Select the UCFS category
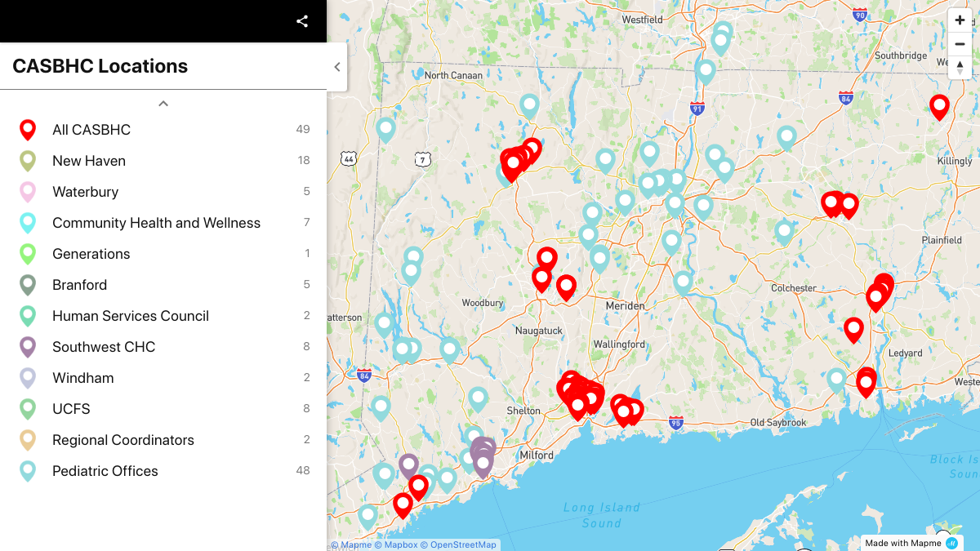Screen dimensions: 980x551 coord(71,409)
